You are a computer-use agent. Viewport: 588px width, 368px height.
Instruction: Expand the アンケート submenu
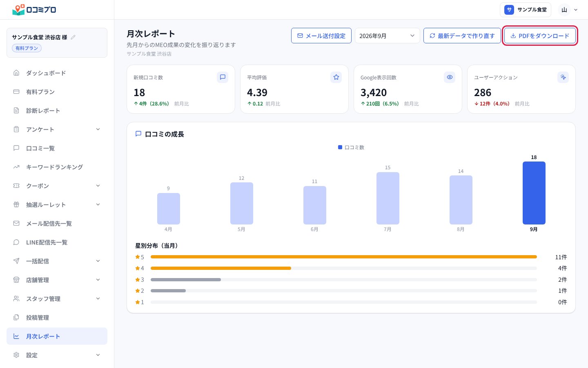click(x=98, y=129)
